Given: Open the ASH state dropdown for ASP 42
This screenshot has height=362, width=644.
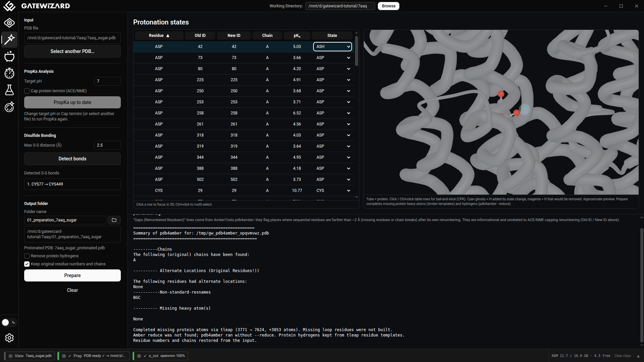Looking at the screenshot, I should (333, 47).
